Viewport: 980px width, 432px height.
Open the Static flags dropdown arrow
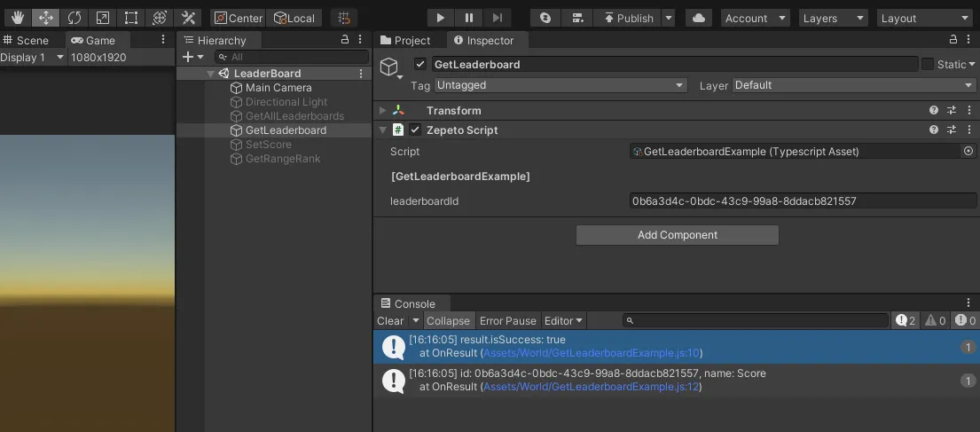coord(973,65)
